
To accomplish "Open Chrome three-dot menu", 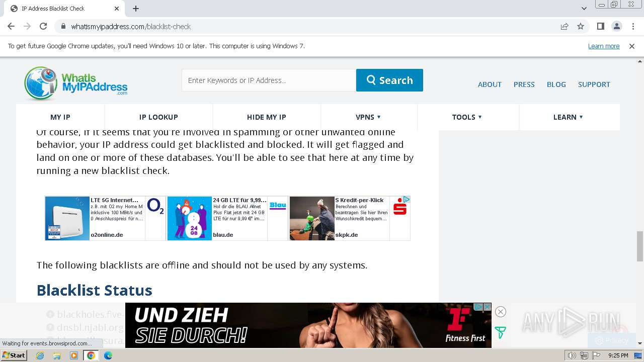I will click(633, 27).
